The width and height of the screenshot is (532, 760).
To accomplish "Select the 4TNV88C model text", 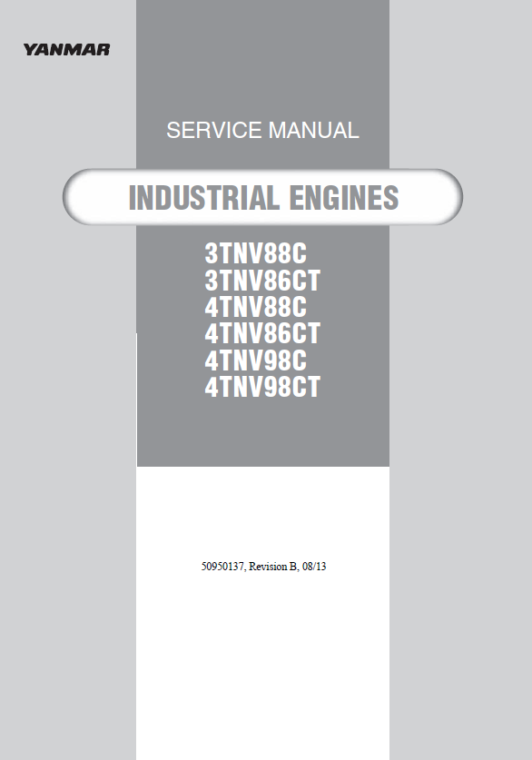I will point(256,307).
